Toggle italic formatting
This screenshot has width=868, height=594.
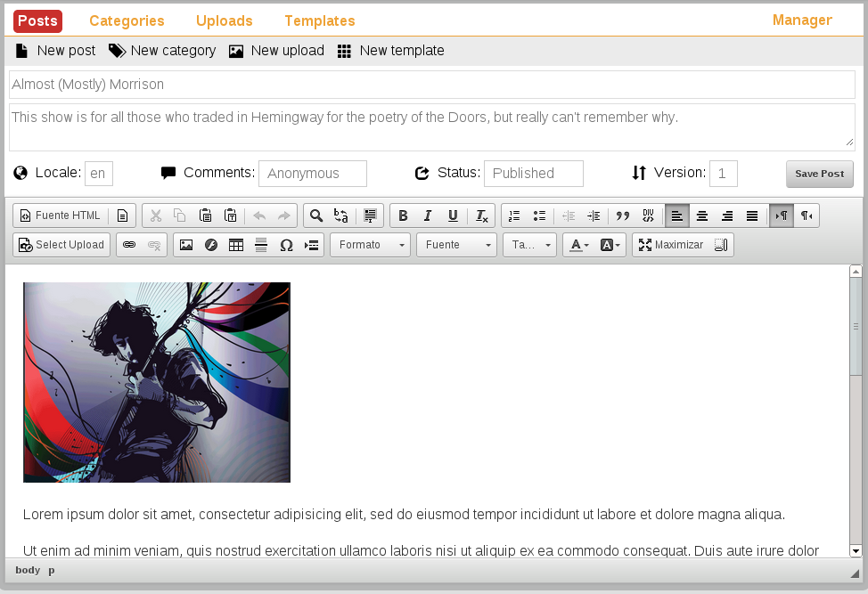[x=428, y=216]
